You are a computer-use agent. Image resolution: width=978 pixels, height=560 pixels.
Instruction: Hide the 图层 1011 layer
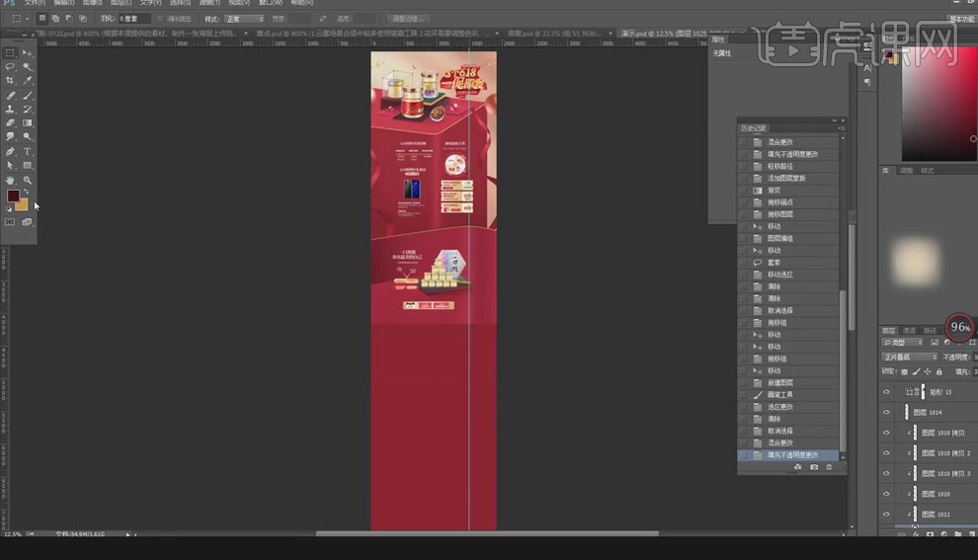pos(886,514)
